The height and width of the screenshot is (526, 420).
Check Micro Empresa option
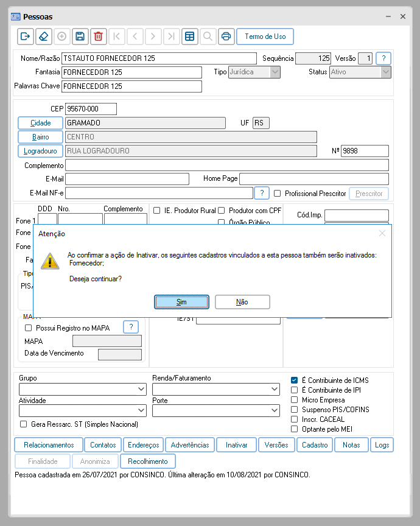[x=294, y=399]
